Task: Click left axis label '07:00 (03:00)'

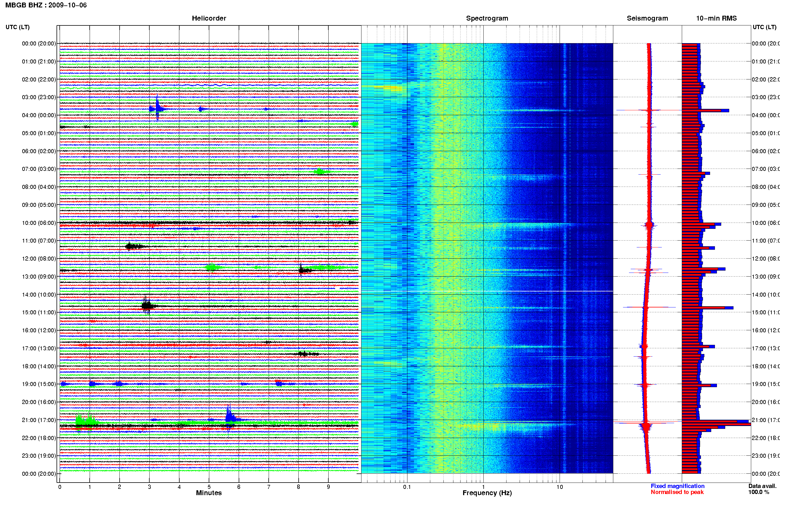Action: tap(39, 169)
